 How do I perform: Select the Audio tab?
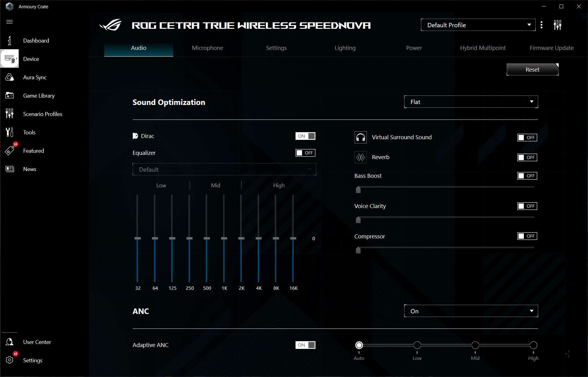coord(139,48)
